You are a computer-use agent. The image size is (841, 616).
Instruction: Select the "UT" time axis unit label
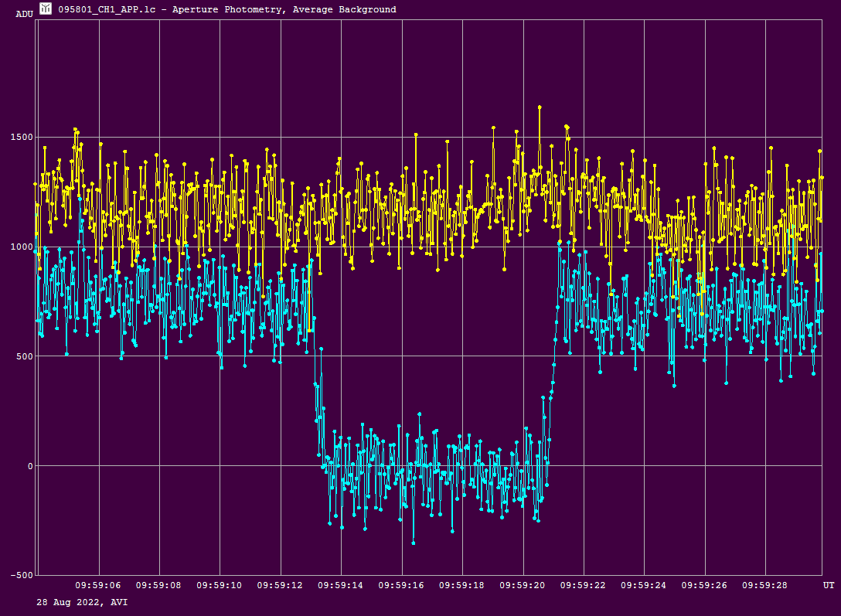tap(829, 585)
